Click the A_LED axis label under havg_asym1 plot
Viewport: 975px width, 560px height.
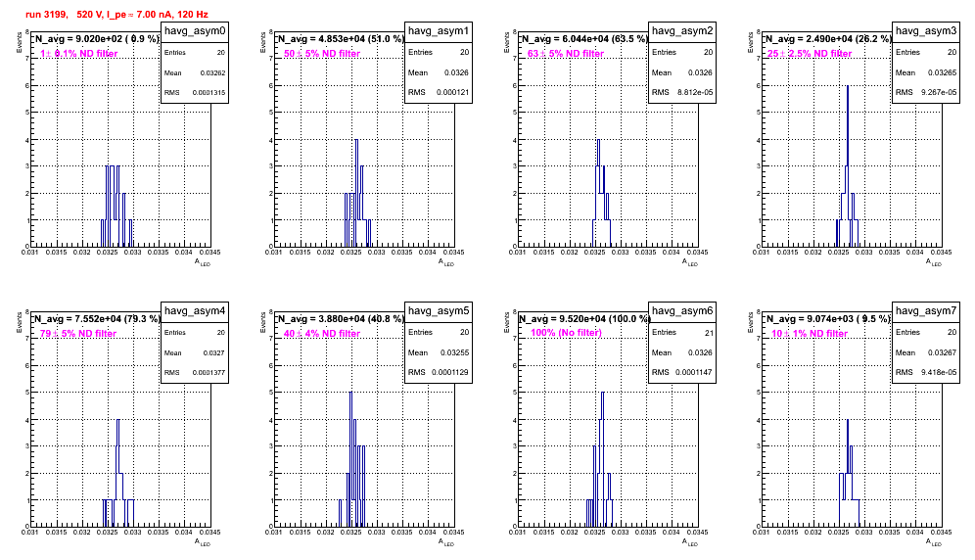pos(445,262)
